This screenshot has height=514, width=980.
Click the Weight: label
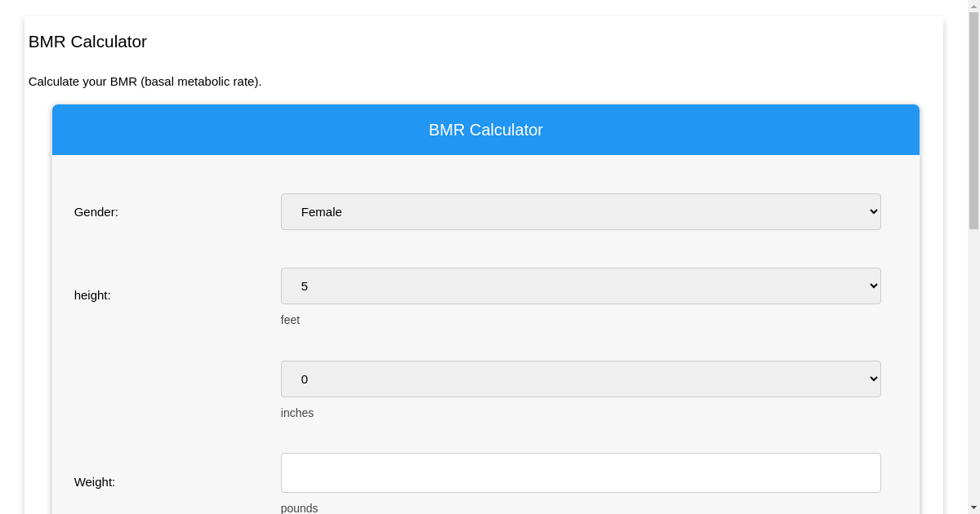pyautogui.click(x=94, y=481)
